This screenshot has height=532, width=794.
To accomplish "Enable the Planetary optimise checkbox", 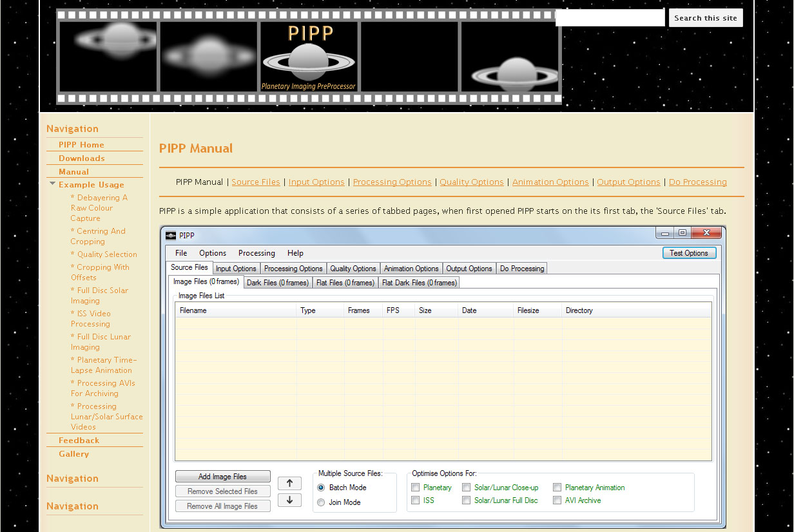I will [416, 488].
